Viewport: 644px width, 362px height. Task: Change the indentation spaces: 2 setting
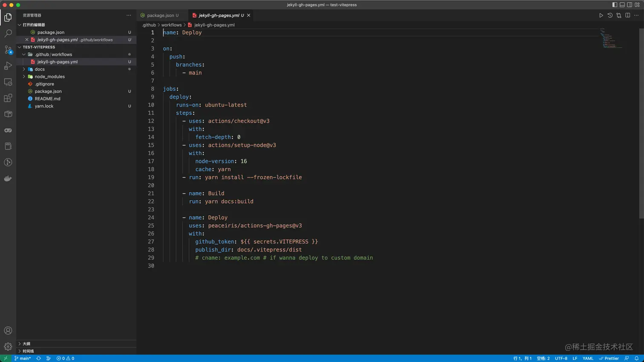[543, 358]
